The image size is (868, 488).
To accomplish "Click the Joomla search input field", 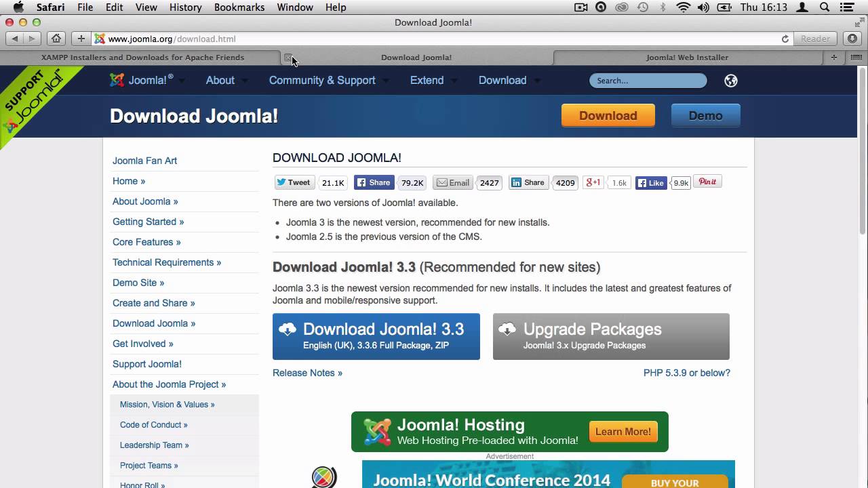I will 648,81.
